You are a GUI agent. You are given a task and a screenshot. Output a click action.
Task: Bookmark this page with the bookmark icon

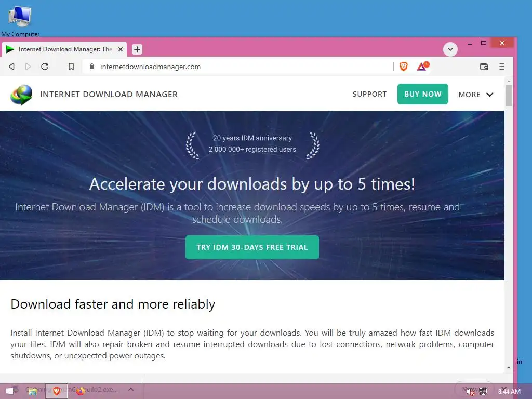pyautogui.click(x=71, y=66)
